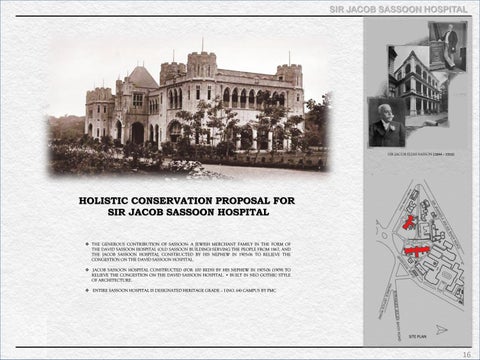Click the 'SIR JACOB SASSOON HOSPITAL' header text
Viewport: 480px width, 360px height.
398,10
